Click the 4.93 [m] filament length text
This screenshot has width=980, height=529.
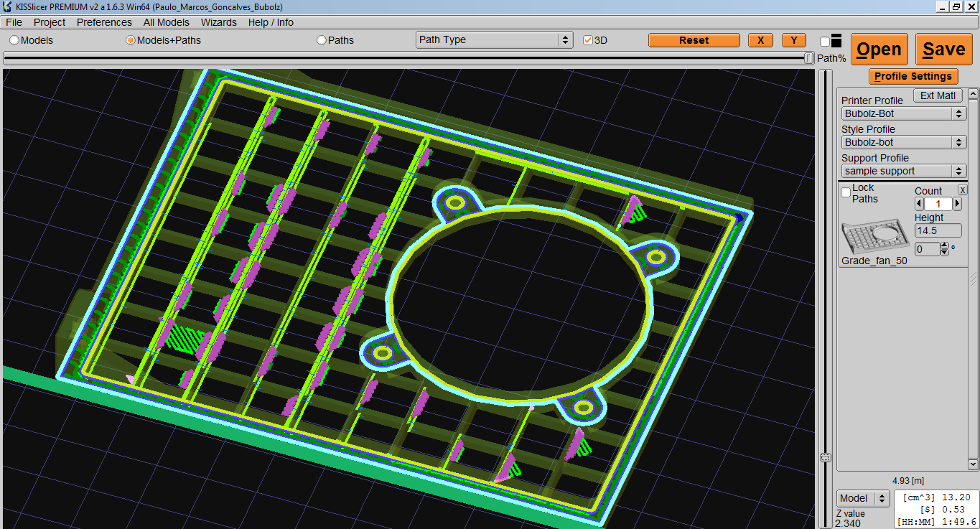(x=907, y=480)
